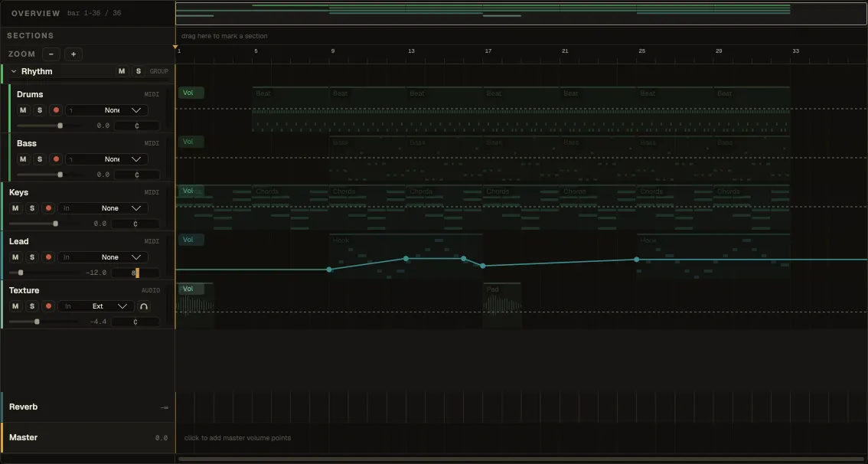Image resolution: width=868 pixels, height=464 pixels.
Task: Click the Drums track name
Action: (x=30, y=94)
